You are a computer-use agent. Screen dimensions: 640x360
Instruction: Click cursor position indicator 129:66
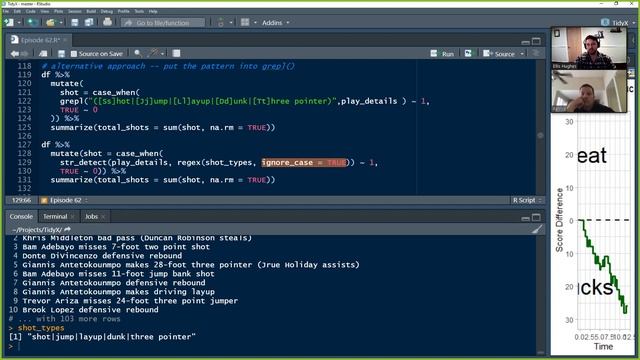(21, 200)
